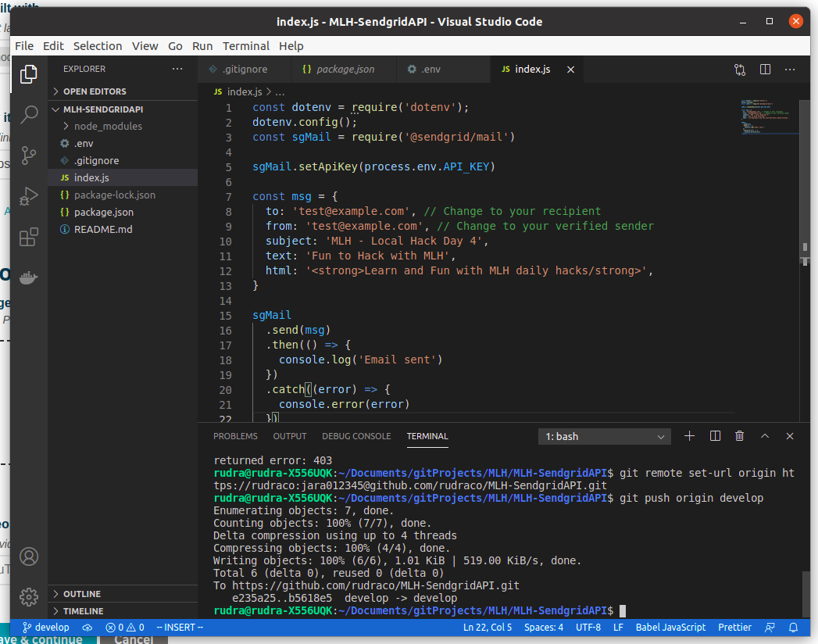Open the notifications bell
The width and height of the screenshot is (818, 644).
[794, 628]
